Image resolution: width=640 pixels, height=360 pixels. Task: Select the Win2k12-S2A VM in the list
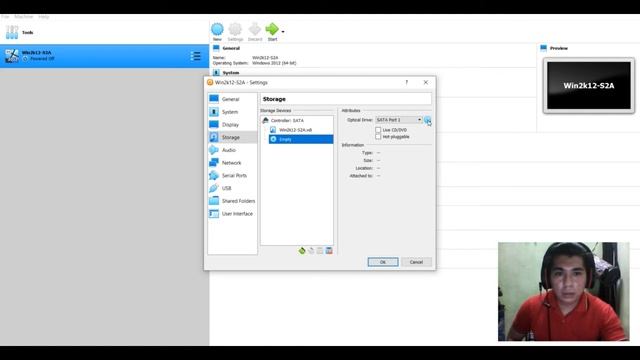point(104,56)
